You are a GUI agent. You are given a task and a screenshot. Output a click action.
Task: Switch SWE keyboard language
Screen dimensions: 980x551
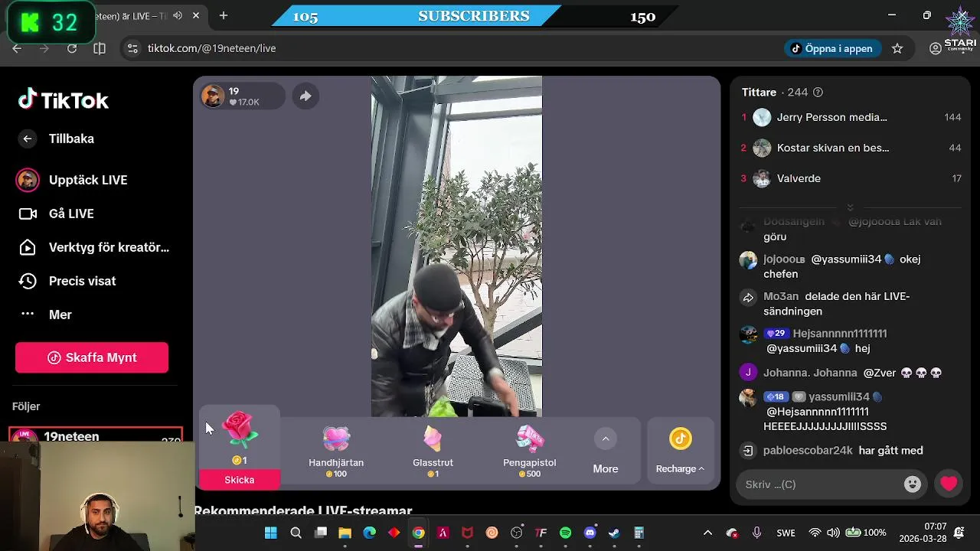[x=786, y=533]
